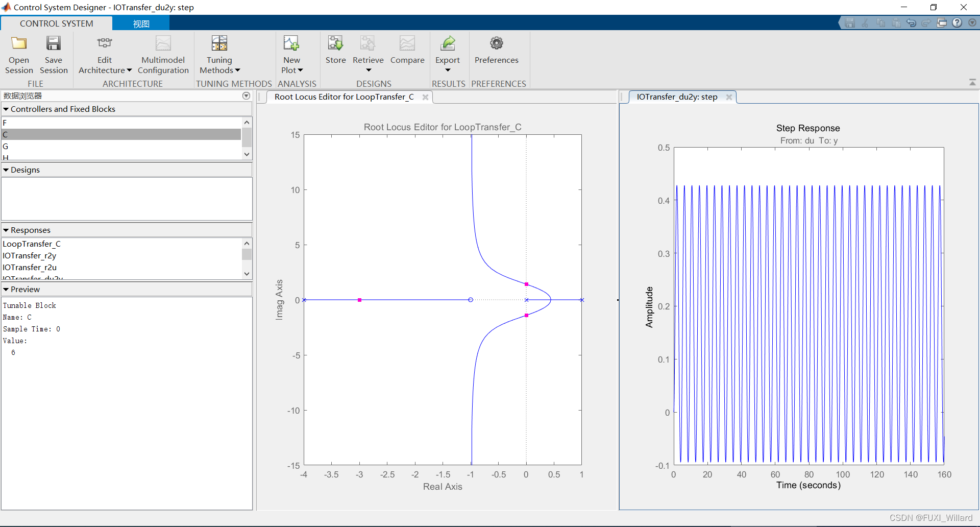Click the Export icon
980x527 pixels.
448,43
